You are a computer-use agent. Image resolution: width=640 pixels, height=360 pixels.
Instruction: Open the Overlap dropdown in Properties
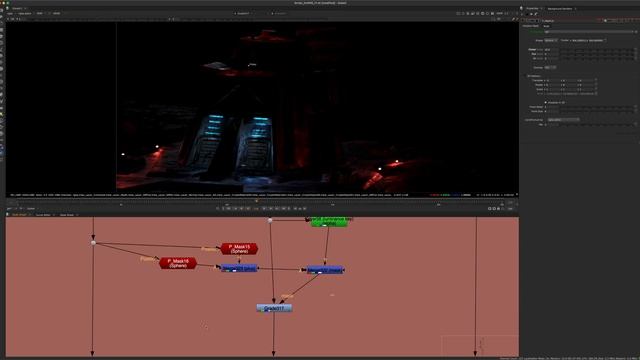pyautogui.click(x=550, y=67)
